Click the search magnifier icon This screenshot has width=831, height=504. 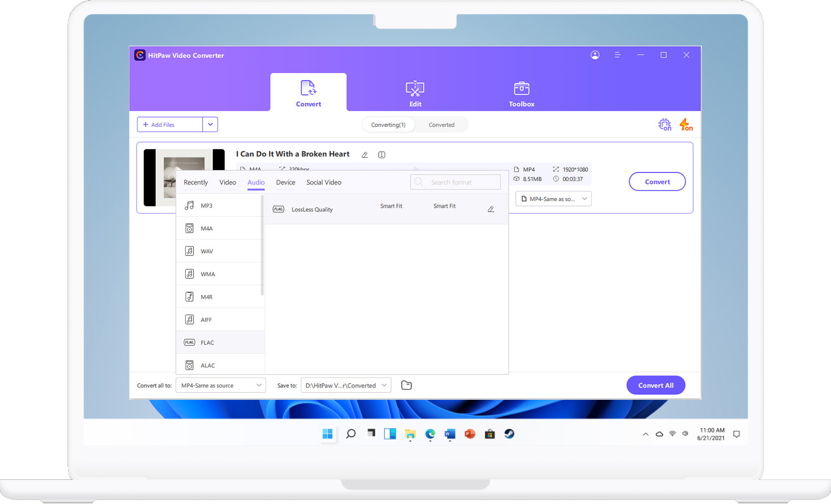pyautogui.click(x=419, y=182)
